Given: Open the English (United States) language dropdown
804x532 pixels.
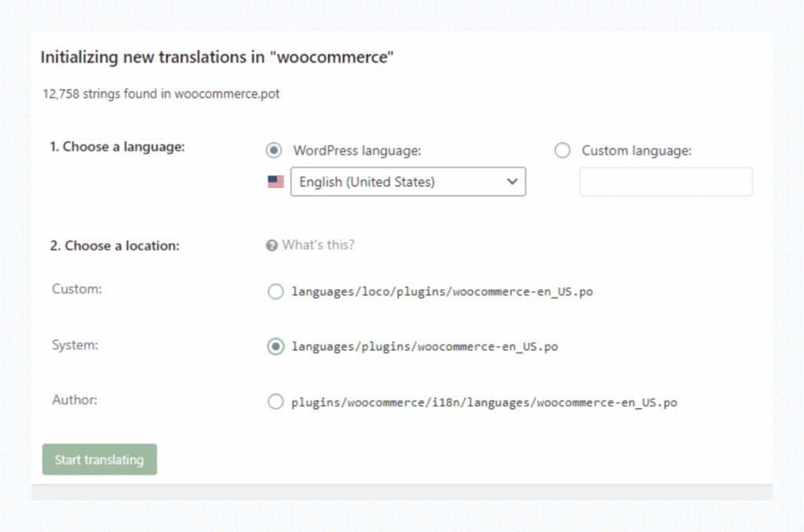Looking at the screenshot, I should coord(408,181).
